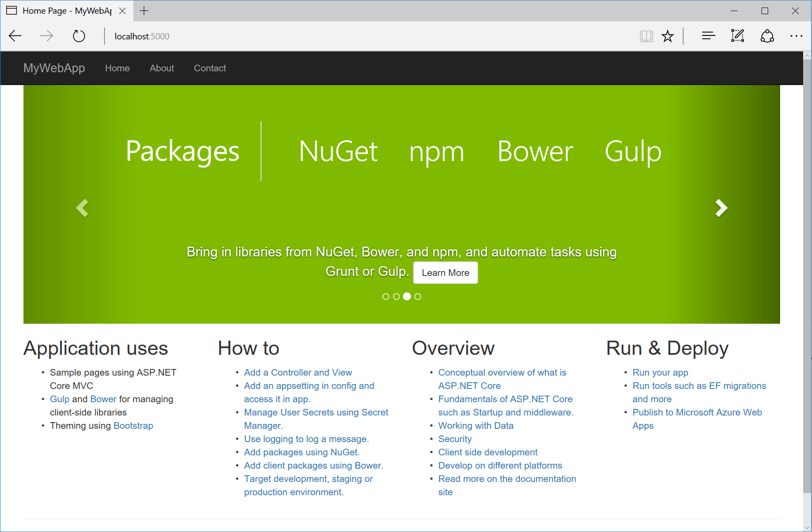Click the page vertical scrollbar thumb
Screen dimensions: 812x532
pos(807,275)
